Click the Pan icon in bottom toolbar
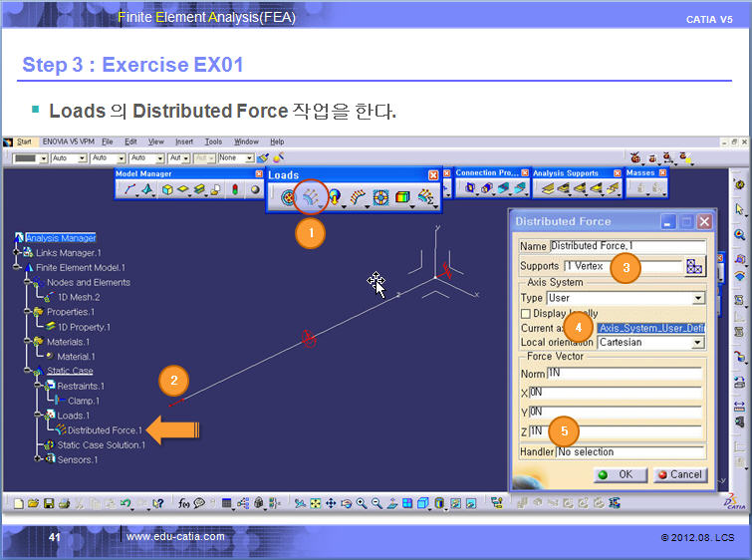The height and width of the screenshot is (560, 752). 331,503
